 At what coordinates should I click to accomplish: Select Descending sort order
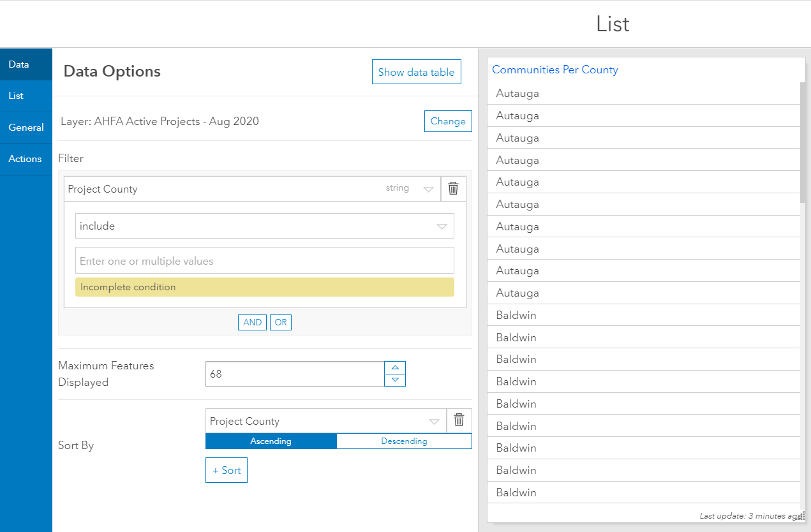tap(404, 441)
